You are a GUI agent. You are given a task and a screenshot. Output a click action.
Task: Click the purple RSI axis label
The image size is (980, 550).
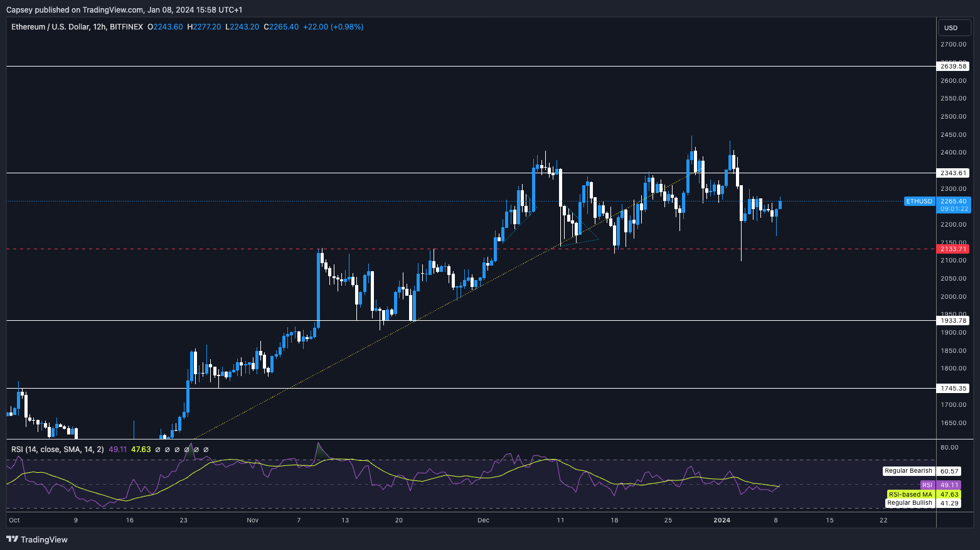point(927,485)
